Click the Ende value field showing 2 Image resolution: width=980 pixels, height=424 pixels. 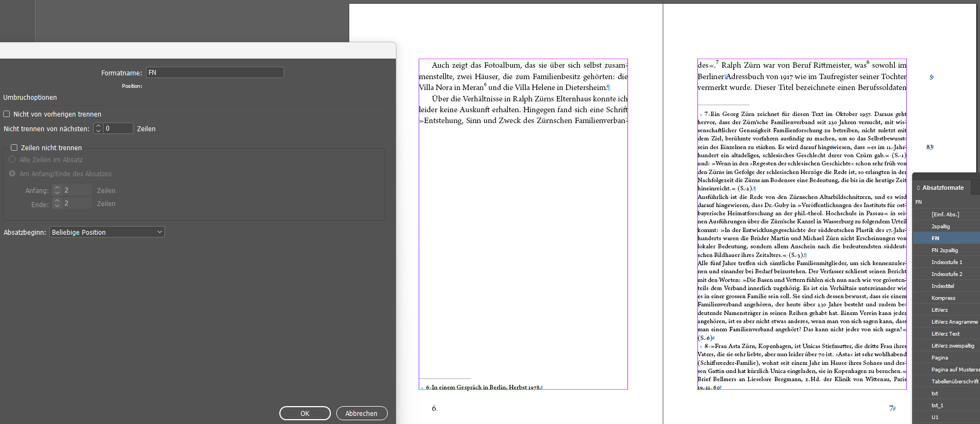[77, 203]
